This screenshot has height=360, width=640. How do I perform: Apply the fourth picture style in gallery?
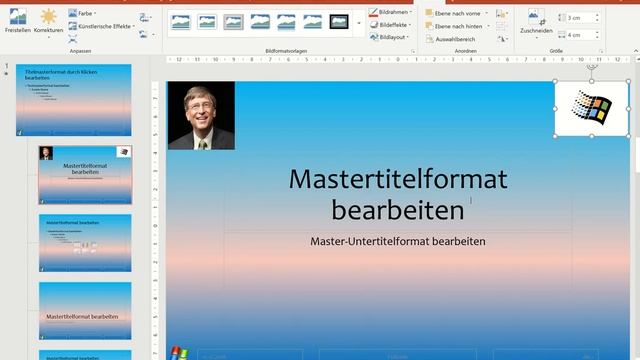pyautogui.click(x=260, y=22)
